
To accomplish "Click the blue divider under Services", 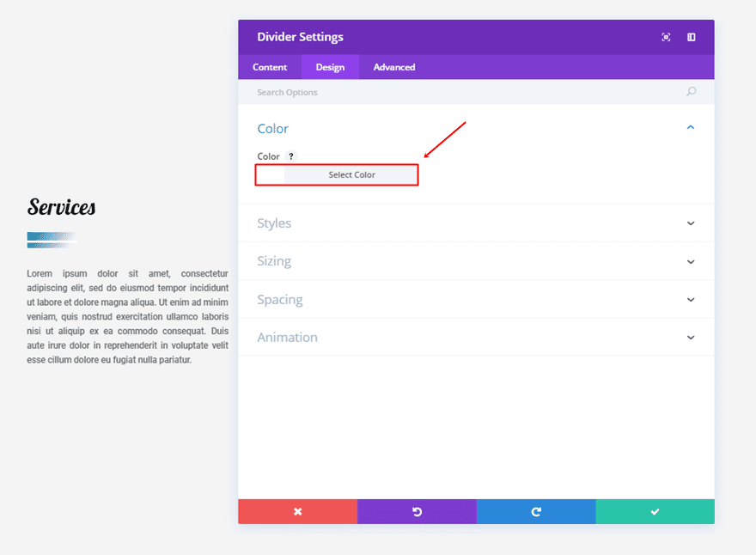I will 52,241.
